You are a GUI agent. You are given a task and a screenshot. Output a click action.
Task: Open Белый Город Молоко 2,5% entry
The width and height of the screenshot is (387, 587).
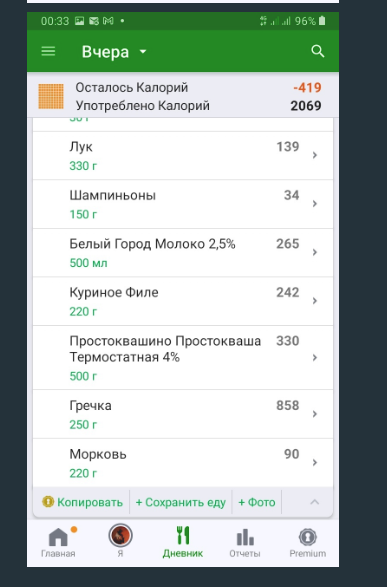coord(183,253)
